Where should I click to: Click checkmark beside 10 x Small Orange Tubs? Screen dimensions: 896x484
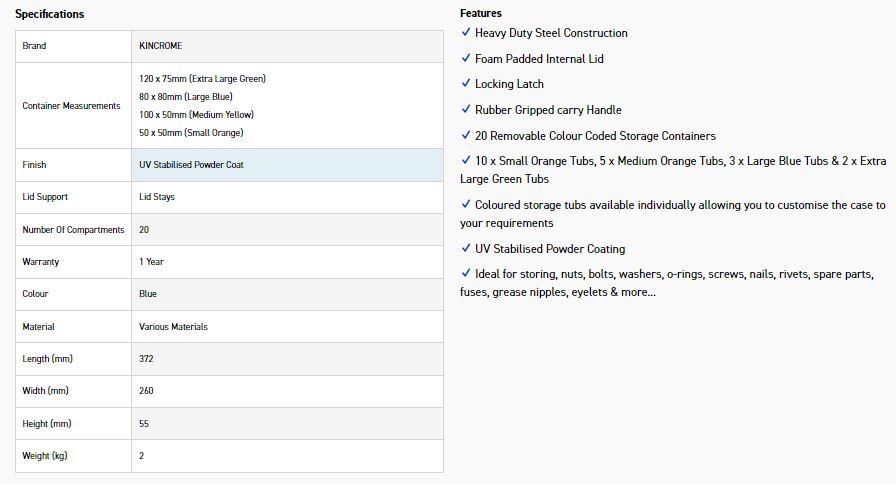click(x=466, y=160)
